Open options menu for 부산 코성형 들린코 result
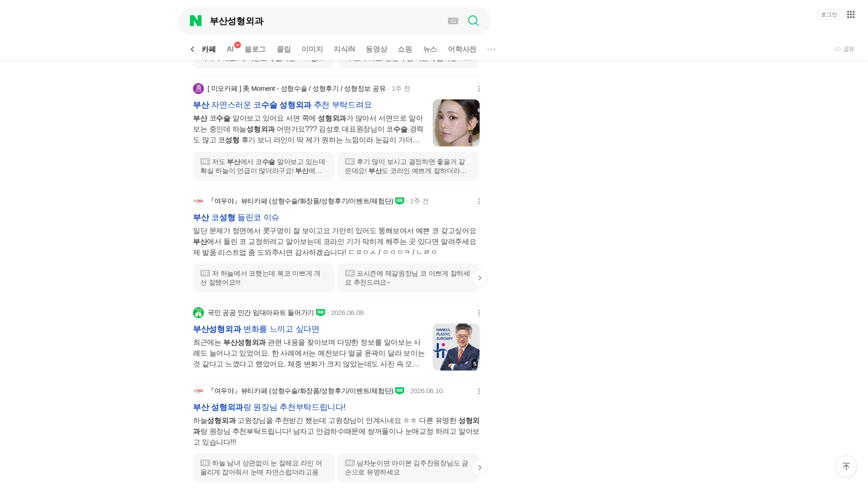 479,201
